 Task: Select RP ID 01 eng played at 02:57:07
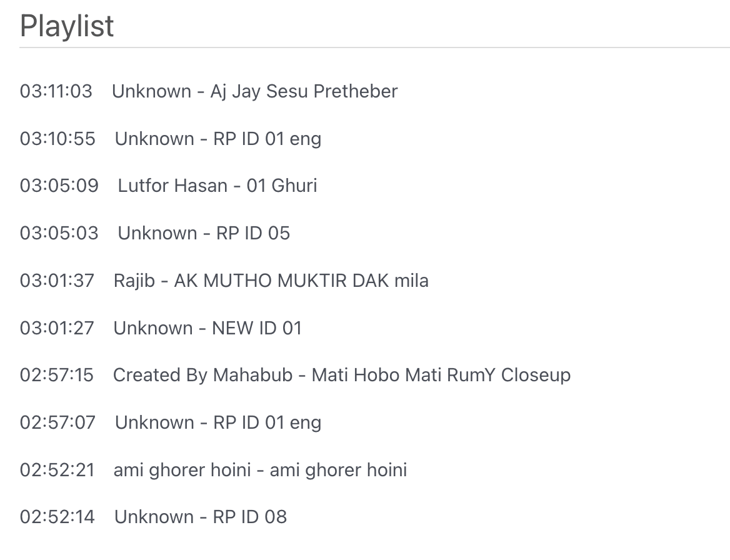tap(217, 422)
